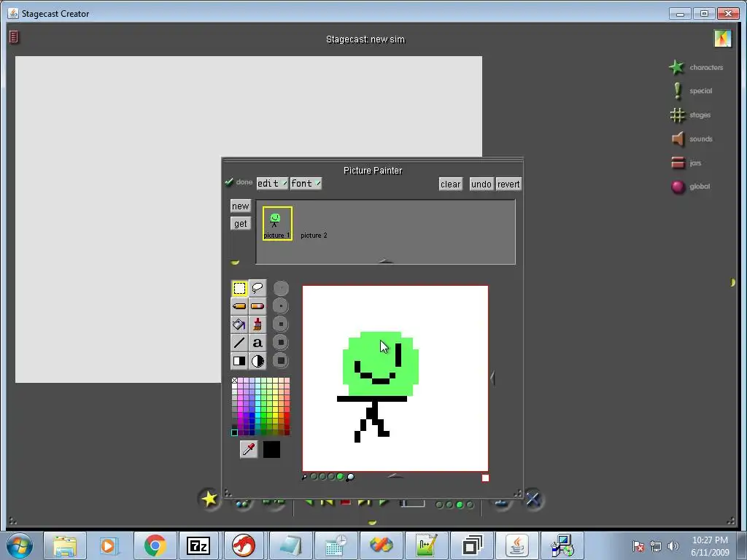Select the black-and-white rectangle tool
Screen dimensions: 747x560
(x=239, y=361)
